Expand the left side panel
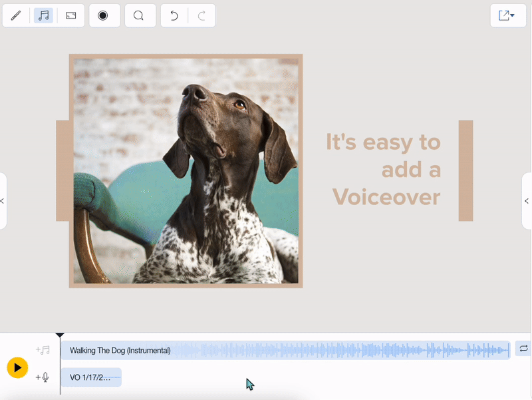 point(3,201)
